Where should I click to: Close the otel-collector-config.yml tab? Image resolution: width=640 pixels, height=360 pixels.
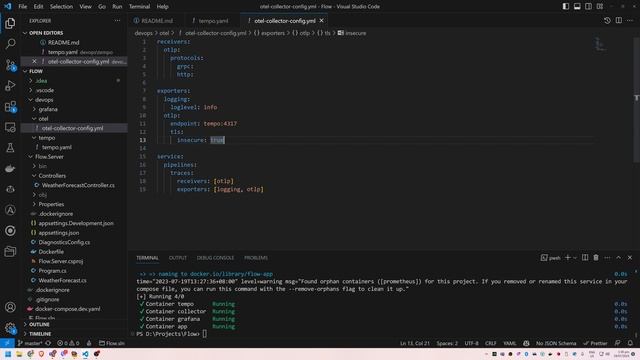pos(322,20)
